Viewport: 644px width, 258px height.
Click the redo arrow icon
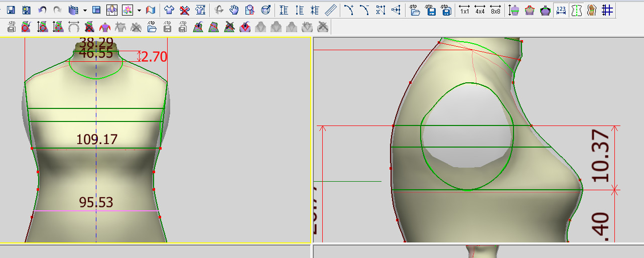(58, 10)
